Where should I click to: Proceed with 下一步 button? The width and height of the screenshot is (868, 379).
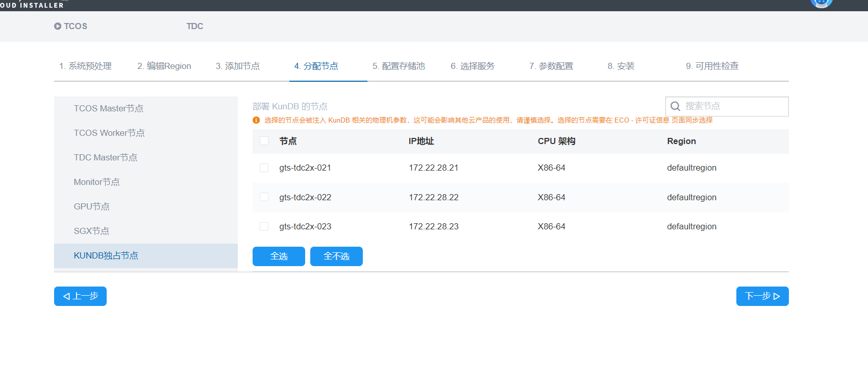pos(762,296)
